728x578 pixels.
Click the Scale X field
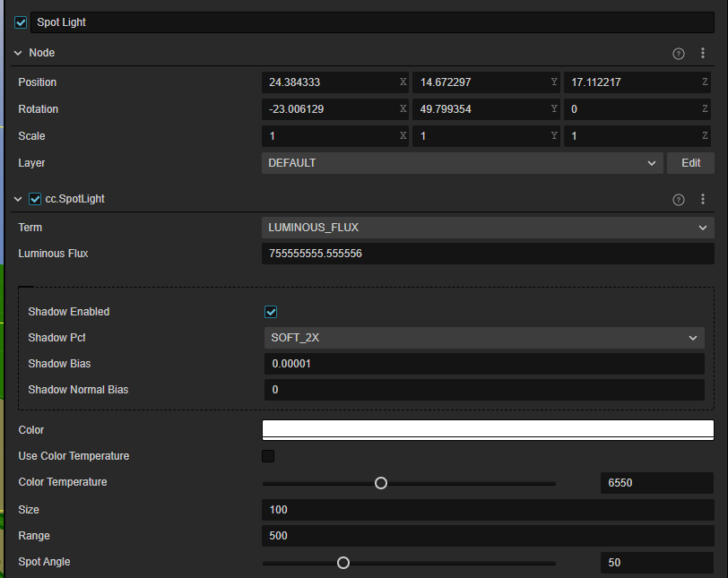pyautogui.click(x=334, y=136)
